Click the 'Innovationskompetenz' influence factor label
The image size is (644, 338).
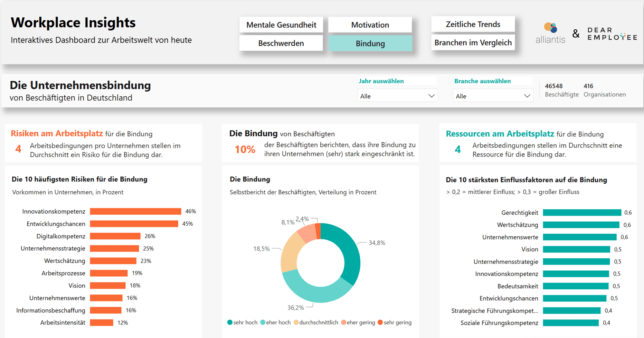[507, 274]
